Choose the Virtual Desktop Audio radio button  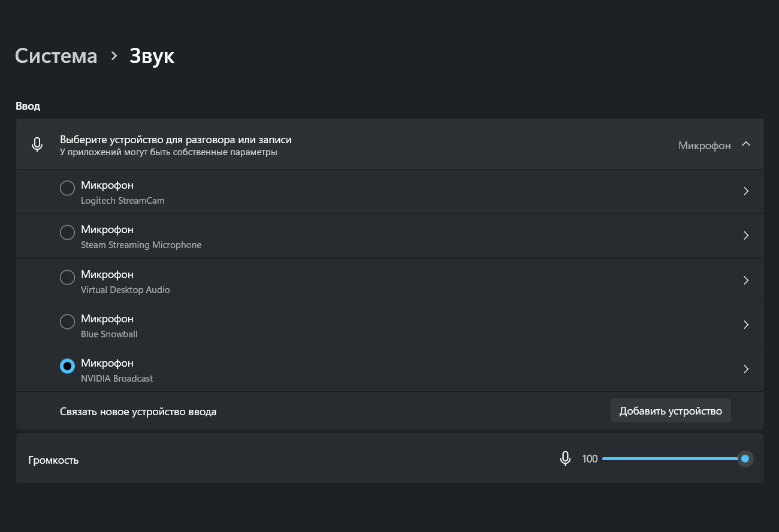point(68,277)
